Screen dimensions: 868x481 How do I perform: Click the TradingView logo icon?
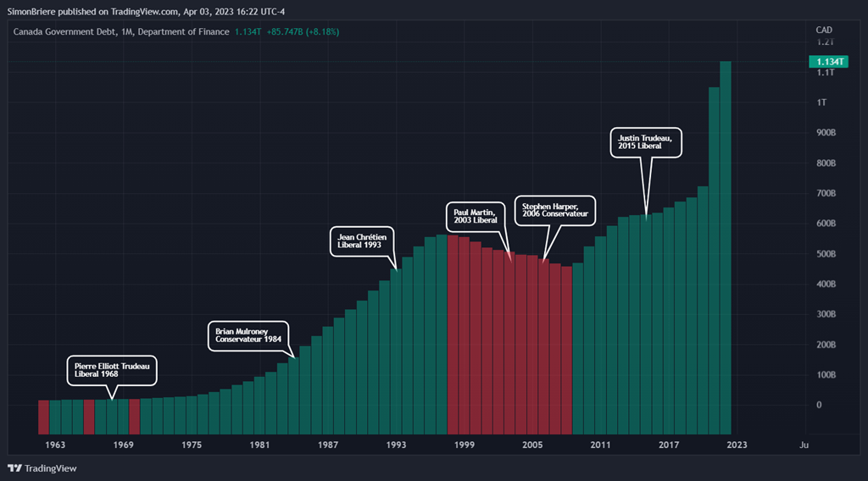coord(14,468)
